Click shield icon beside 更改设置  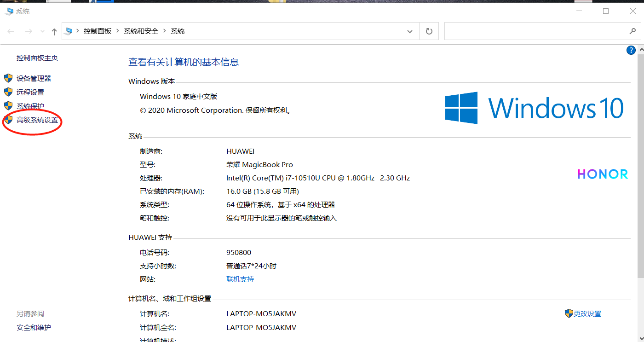[x=569, y=313]
